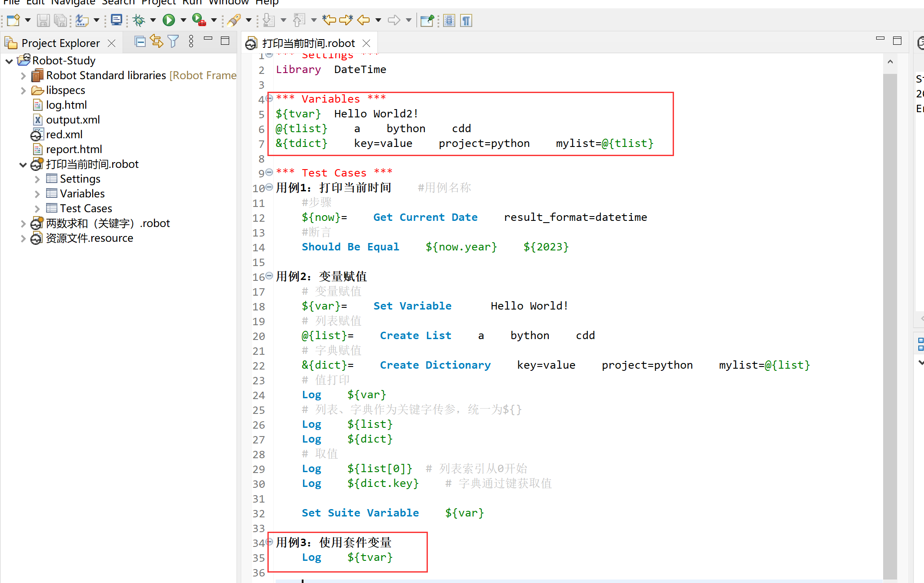Click the New wizard icon
The image size is (924, 583).
tap(13, 20)
